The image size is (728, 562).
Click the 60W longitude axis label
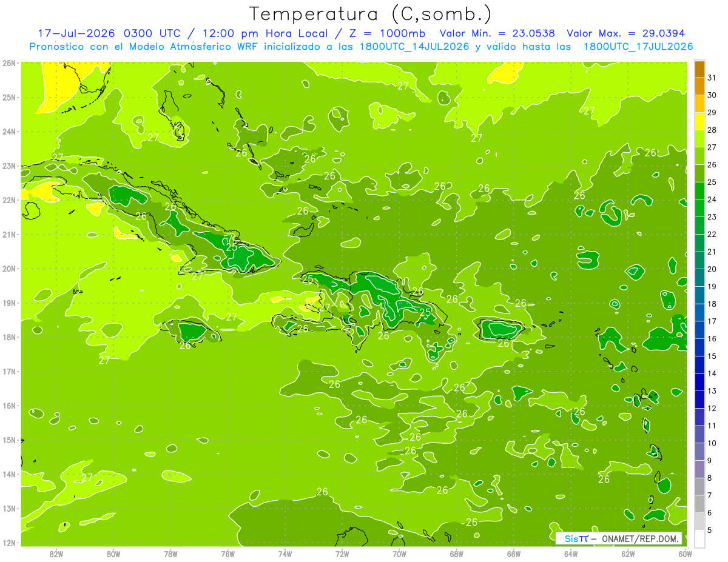(x=685, y=554)
